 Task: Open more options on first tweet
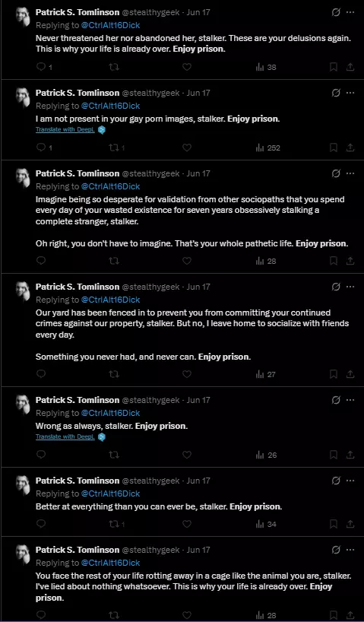(x=350, y=12)
